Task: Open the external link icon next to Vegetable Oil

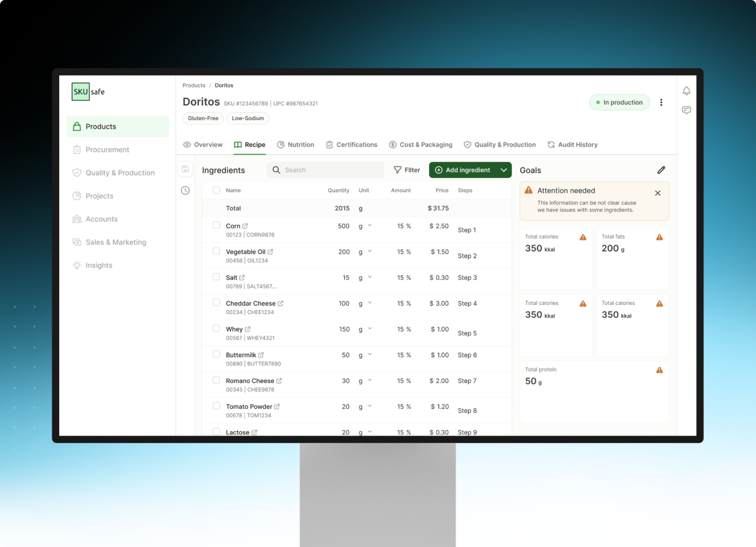Action: (x=270, y=252)
